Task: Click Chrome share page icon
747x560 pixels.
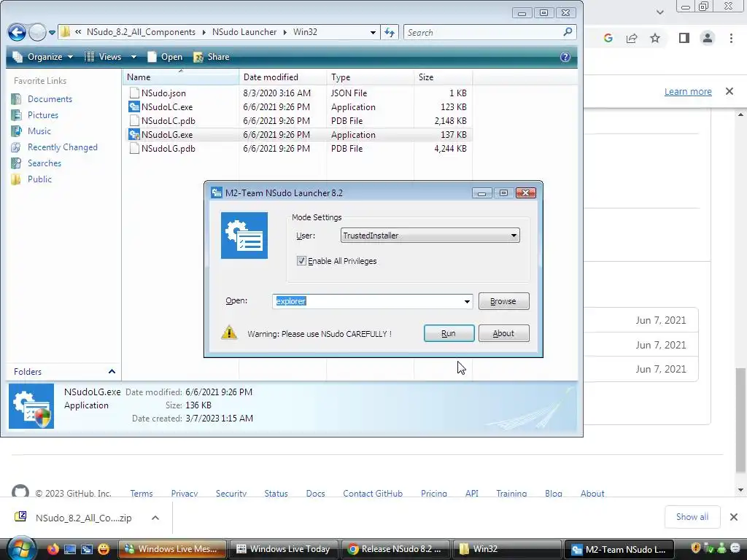Action: (632, 38)
